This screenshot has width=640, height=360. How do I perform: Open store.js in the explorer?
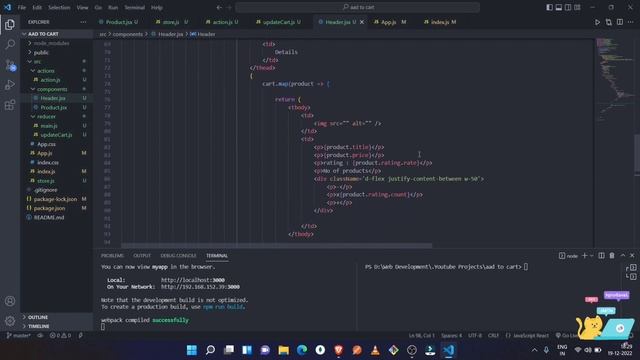click(x=56, y=181)
